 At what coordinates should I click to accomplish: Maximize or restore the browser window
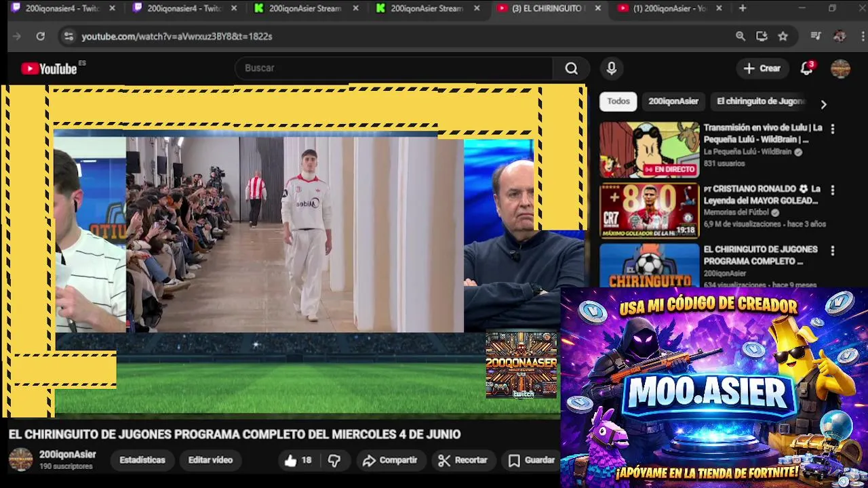(833, 8)
